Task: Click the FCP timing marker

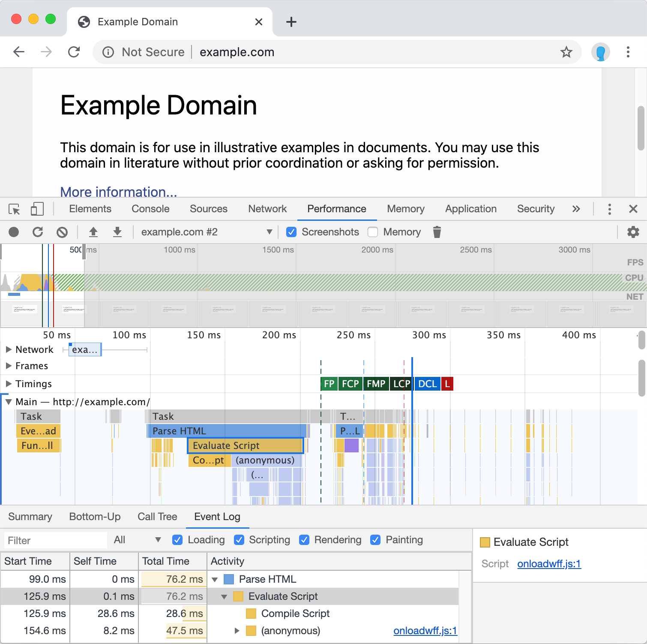Action: [350, 384]
